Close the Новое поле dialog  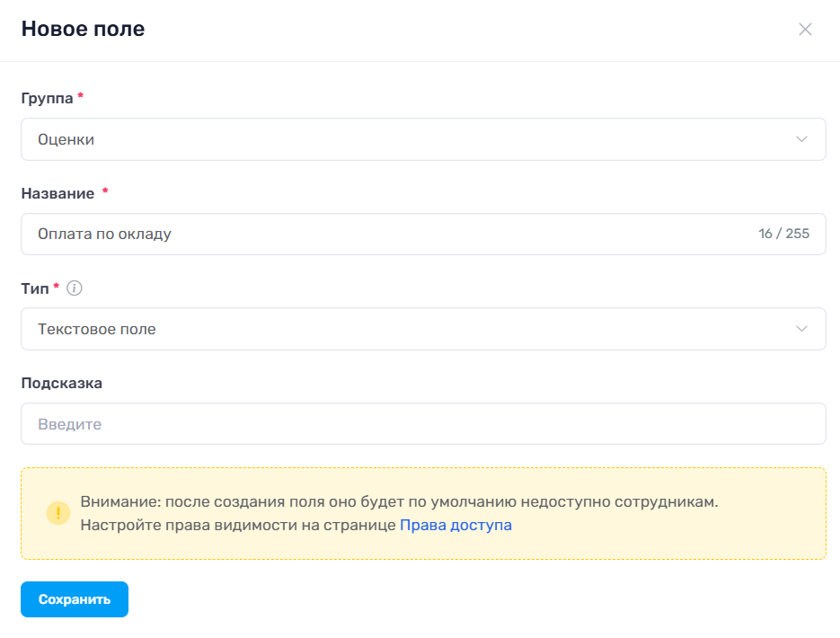point(805,29)
